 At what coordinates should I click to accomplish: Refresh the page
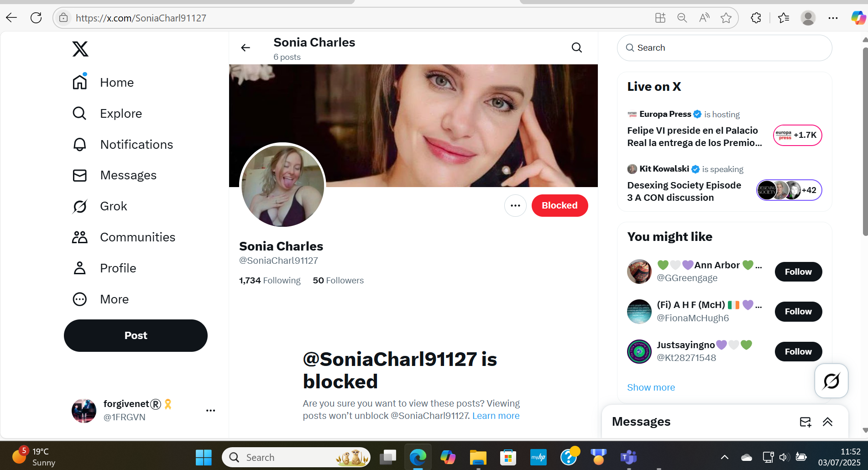[36, 18]
